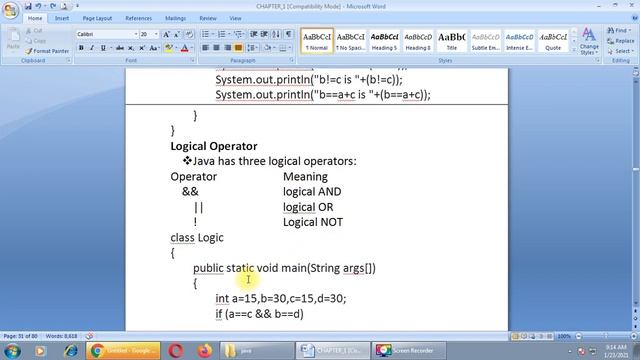Open the Windows Start button
The width and height of the screenshot is (640, 360).
tap(12, 351)
